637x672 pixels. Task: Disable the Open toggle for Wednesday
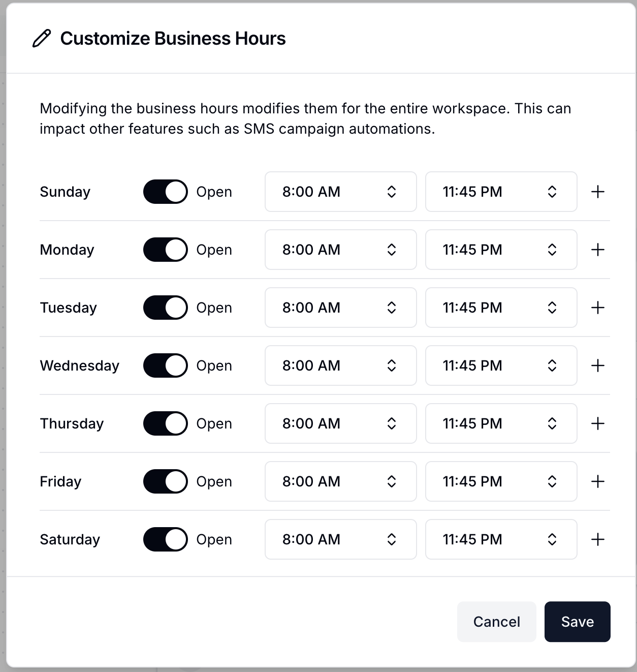pyautogui.click(x=165, y=365)
